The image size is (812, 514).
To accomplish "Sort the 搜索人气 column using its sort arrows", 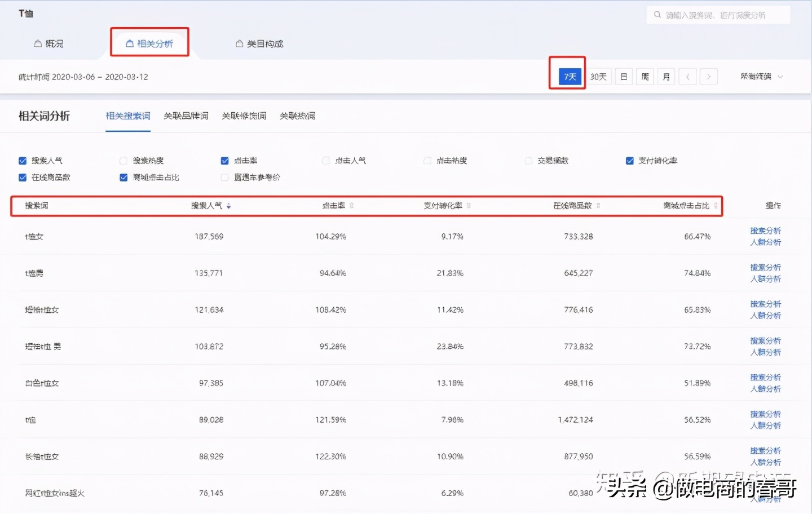I will [x=229, y=206].
